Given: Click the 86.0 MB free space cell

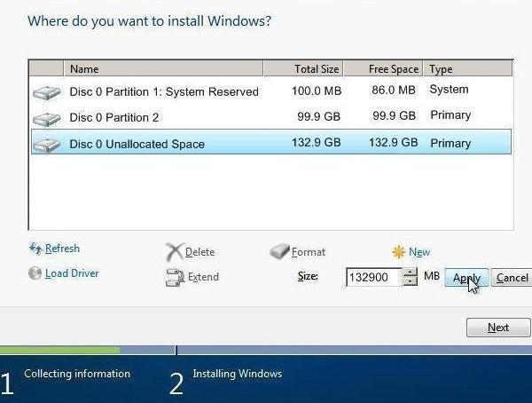Looking at the screenshot, I should tap(394, 90).
